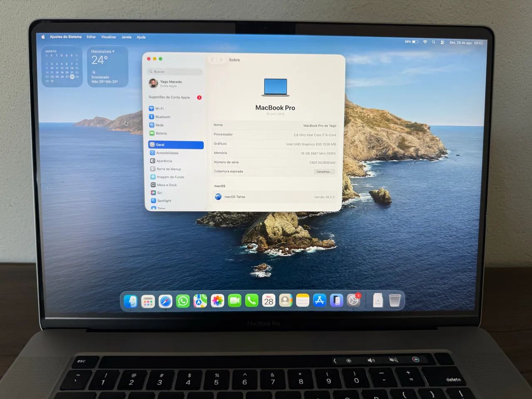This screenshot has width=532, height=399.
Task: Click the Marataízes weather widget
Action: 108,66
